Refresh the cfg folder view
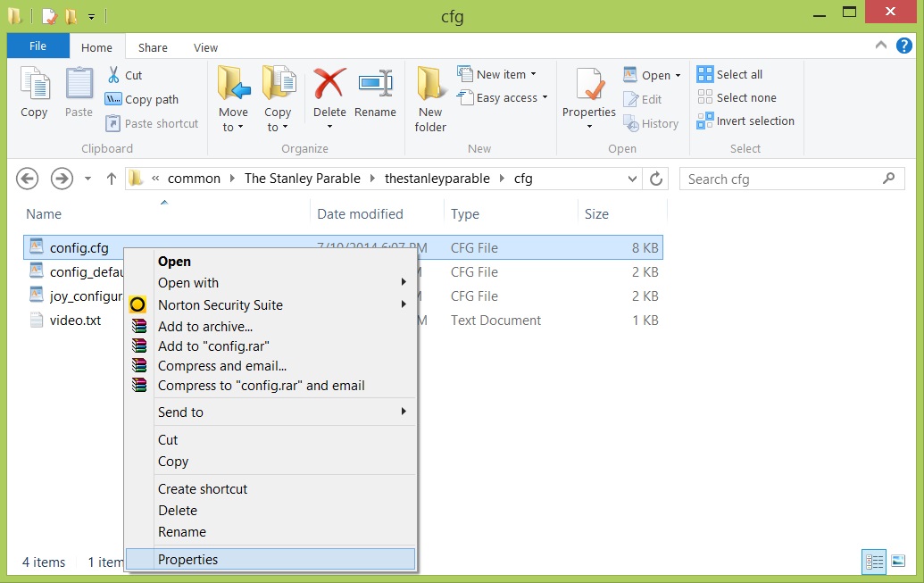The width and height of the screenshot is (924, 583). (x=656, y=179)
